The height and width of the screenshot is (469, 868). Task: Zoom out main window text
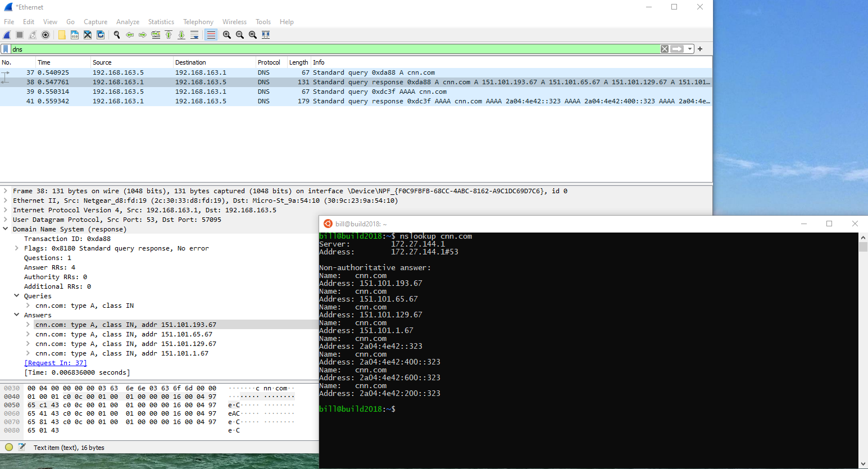[240, 35]
